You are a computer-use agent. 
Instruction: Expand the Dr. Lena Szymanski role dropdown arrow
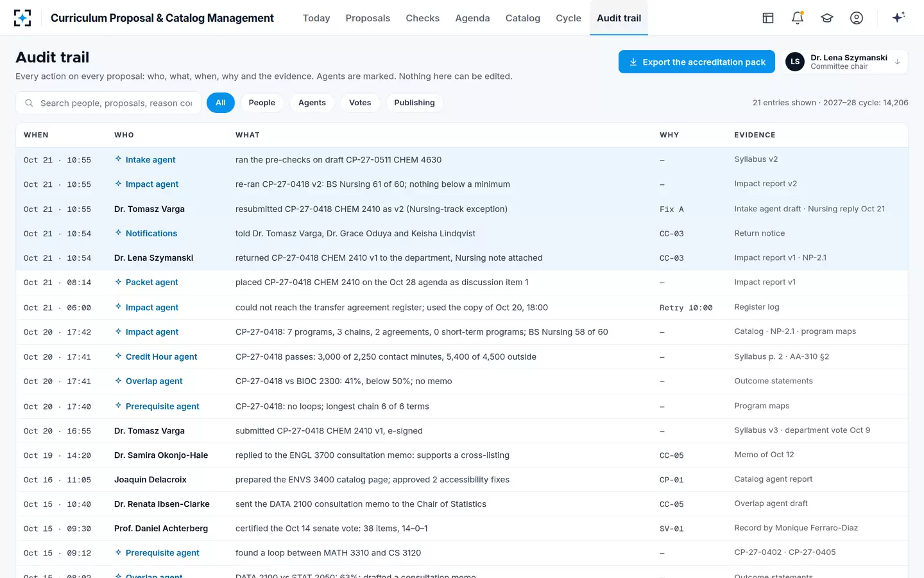(897, 62)
